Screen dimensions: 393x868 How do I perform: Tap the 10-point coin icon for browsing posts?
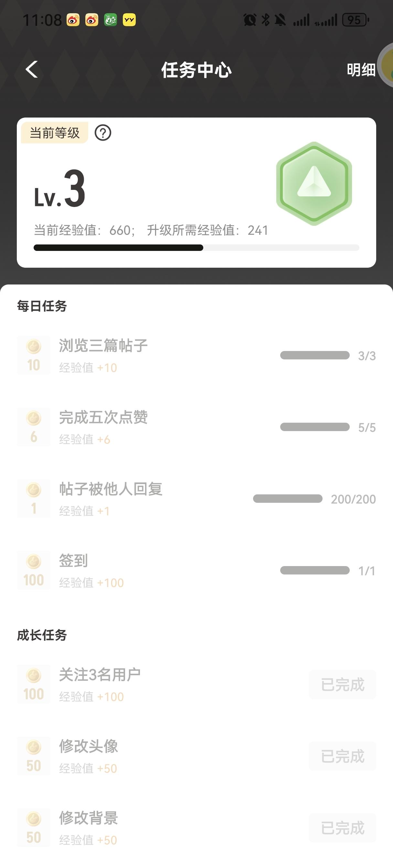point(33,355)
